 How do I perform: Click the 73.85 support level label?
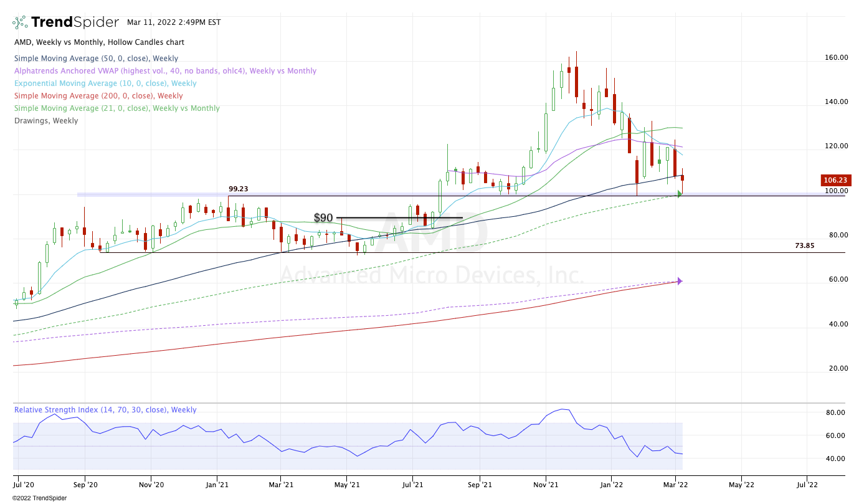805,245
